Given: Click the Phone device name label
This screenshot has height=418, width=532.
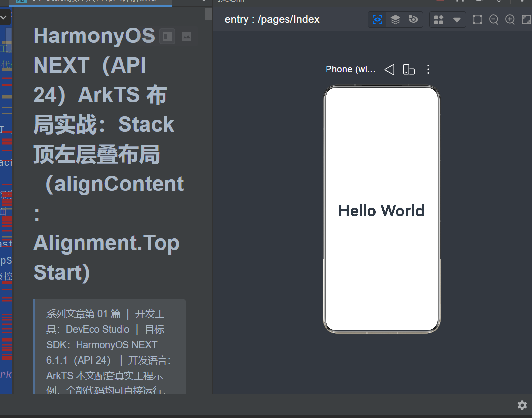Looking at the screenshot, I should pos(351,69).
